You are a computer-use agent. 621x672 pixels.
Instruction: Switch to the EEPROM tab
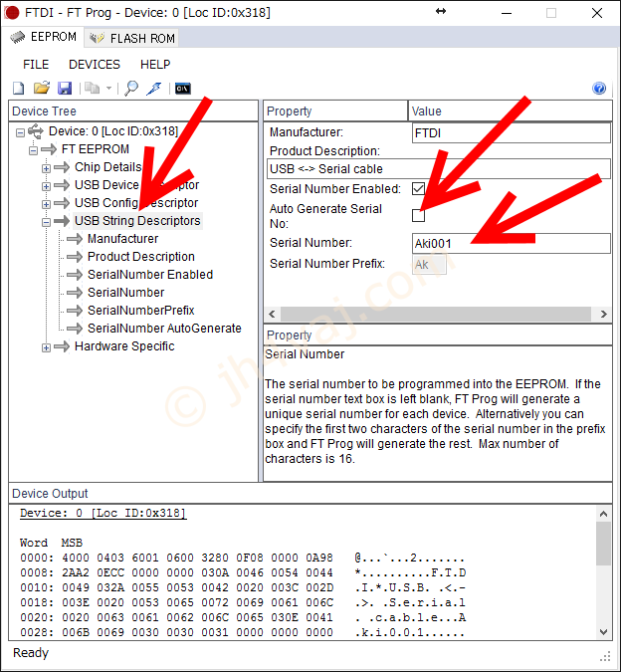pos(43,37)
